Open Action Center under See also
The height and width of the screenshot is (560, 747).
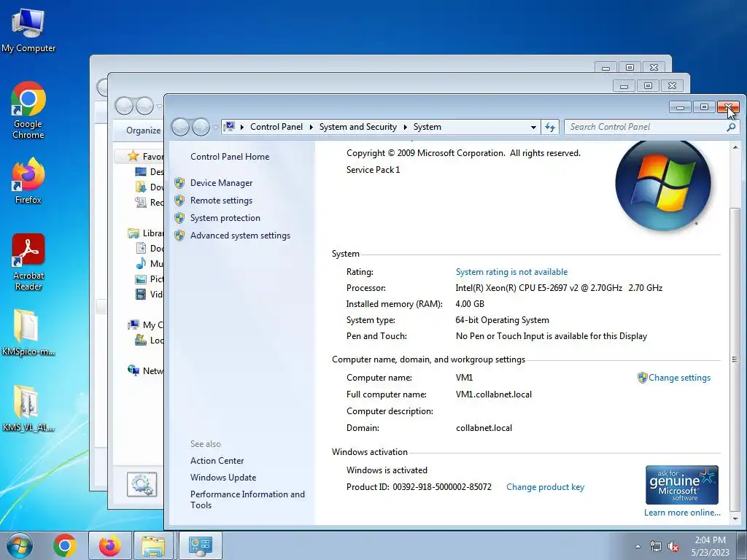(x=217, y=461)
